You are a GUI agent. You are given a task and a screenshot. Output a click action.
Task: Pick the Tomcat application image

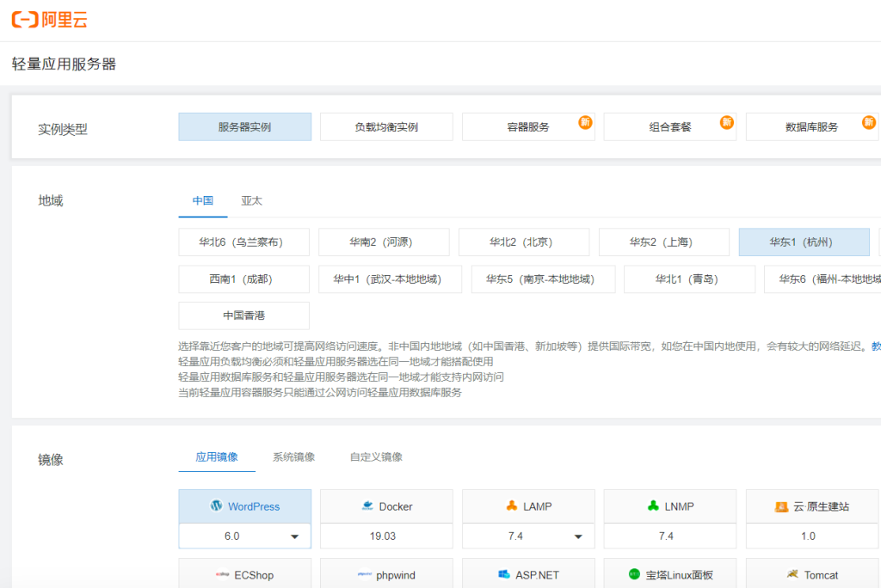pyautogui.click(x=811, y=574)
